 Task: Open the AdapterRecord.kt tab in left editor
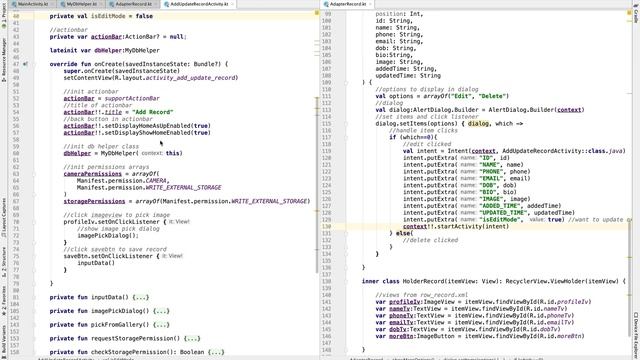click(133, 4)
